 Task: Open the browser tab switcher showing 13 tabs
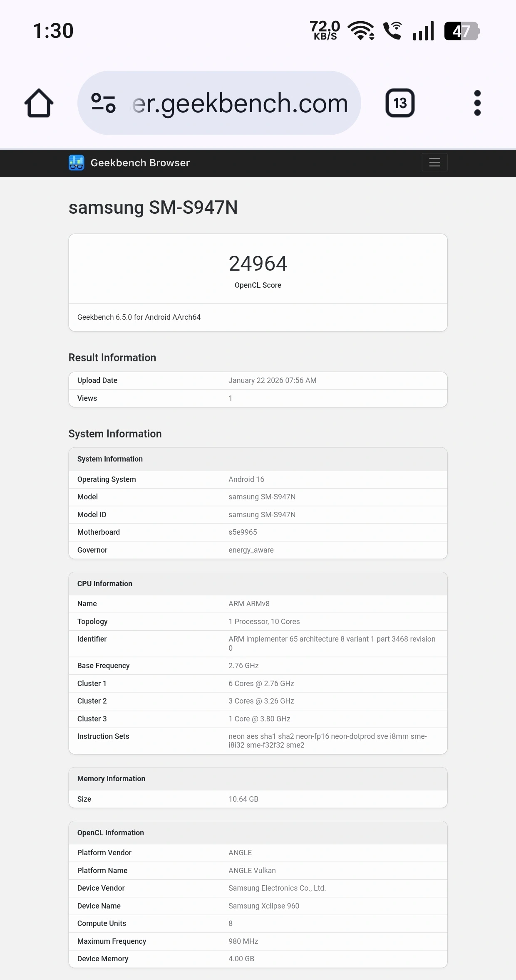pyautogui.click(x=400, y=103)
